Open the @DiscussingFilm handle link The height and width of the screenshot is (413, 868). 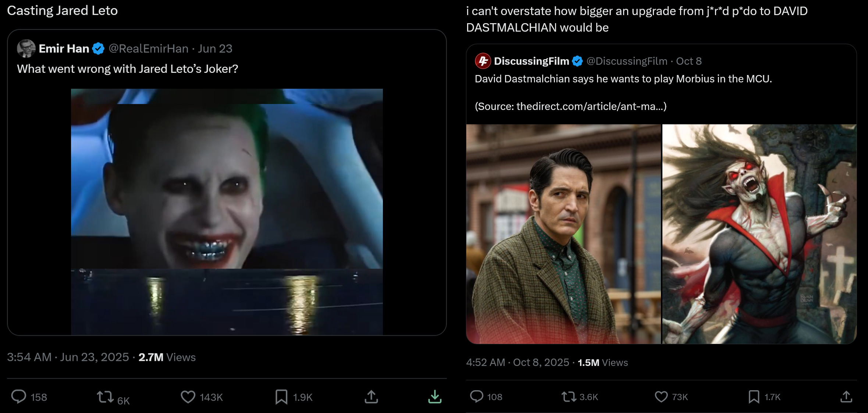tap(627, 61)
